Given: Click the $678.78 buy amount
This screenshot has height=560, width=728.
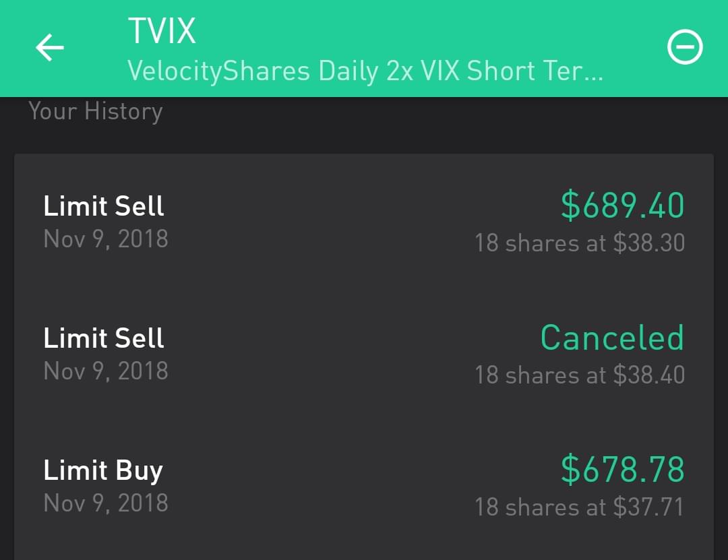Looking at the screenshot, I should (622, 470).
